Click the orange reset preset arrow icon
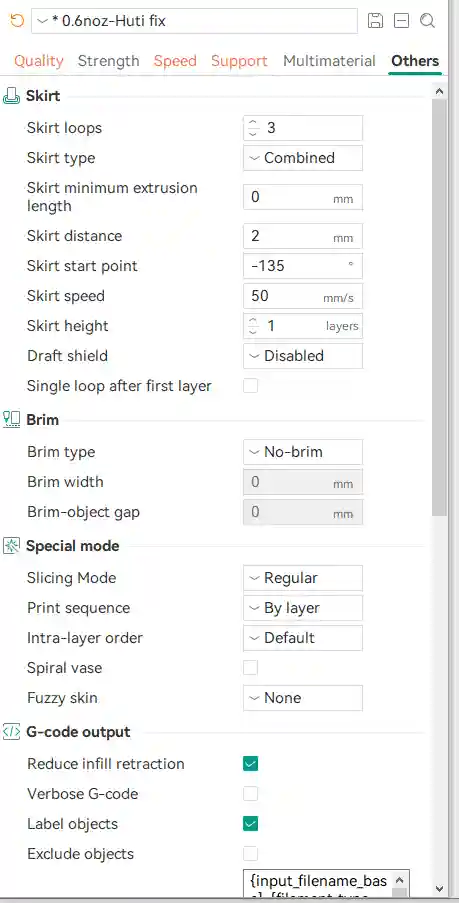 click(x=17, y=21)
